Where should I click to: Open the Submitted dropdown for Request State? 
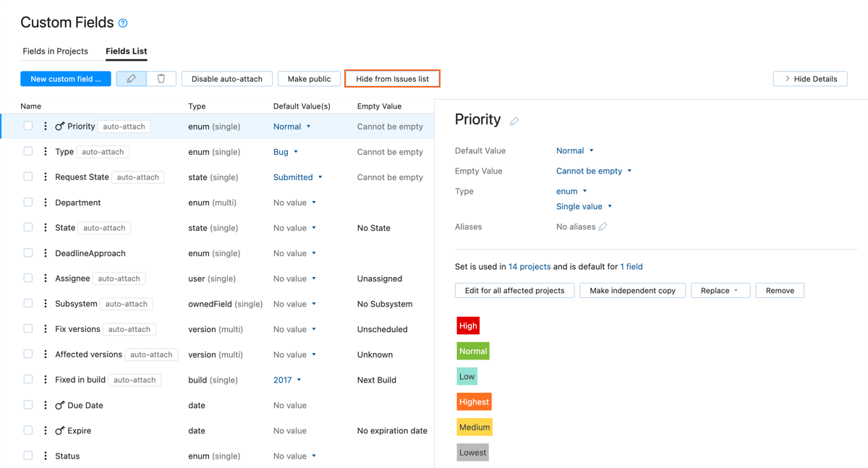(x=296, y=177)
